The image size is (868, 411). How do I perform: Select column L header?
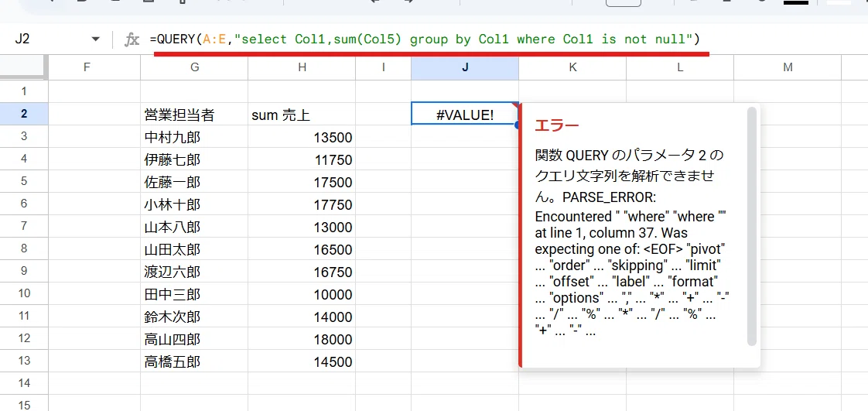(x=680, y=67)
